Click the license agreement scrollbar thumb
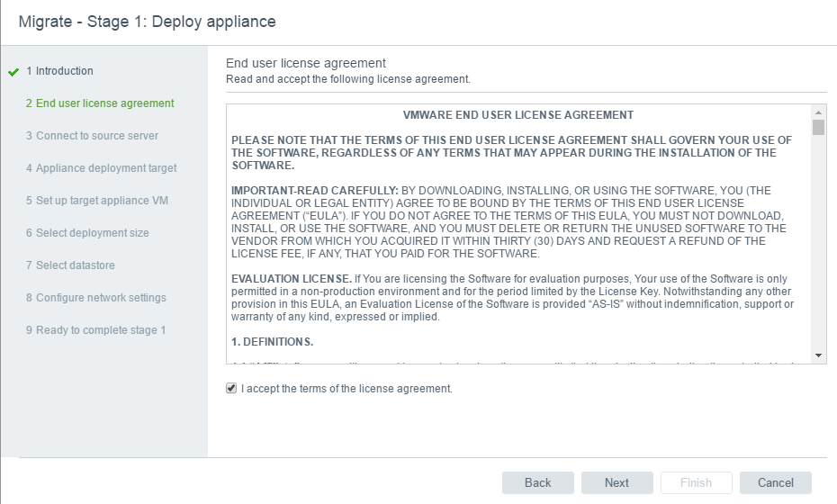 tap(818, 127)
